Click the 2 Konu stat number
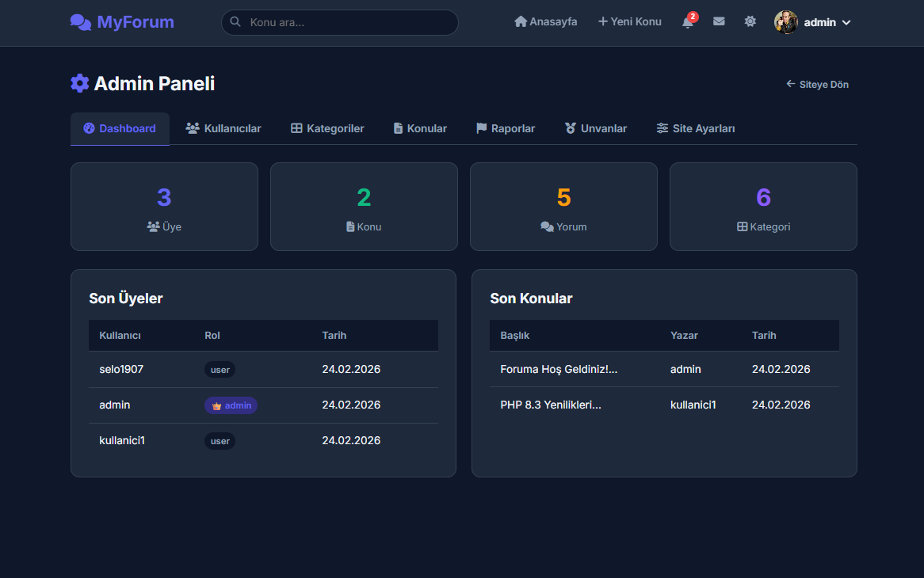 point(365,197)
